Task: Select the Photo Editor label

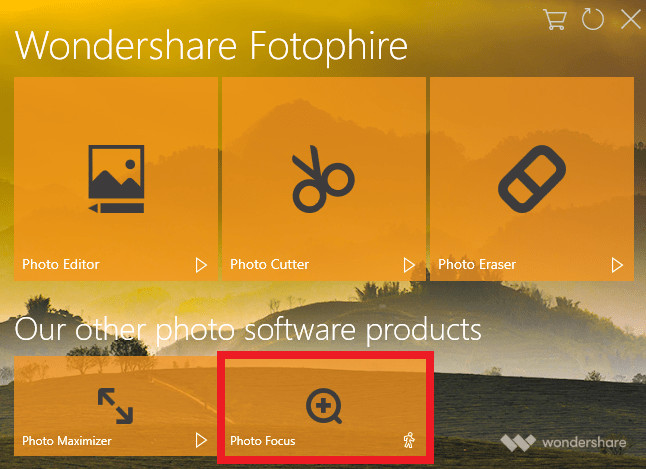Action: coord(61,264)
